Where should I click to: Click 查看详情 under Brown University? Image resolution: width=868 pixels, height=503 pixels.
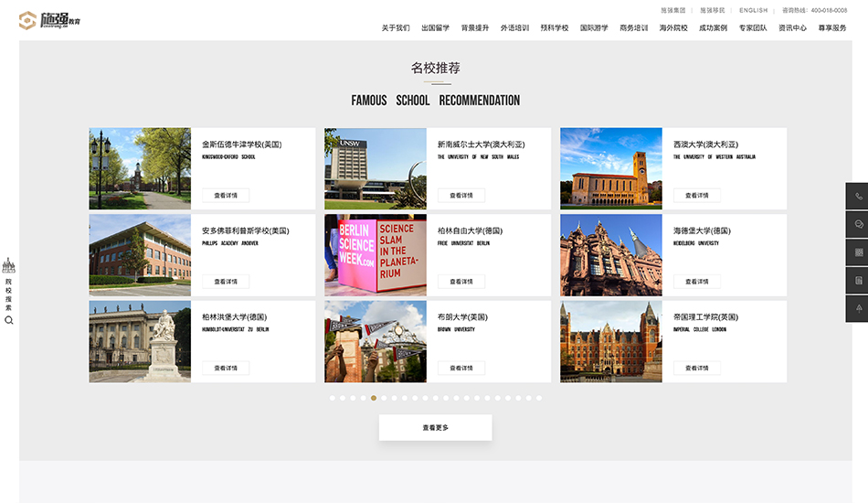(x=461, y=369)
